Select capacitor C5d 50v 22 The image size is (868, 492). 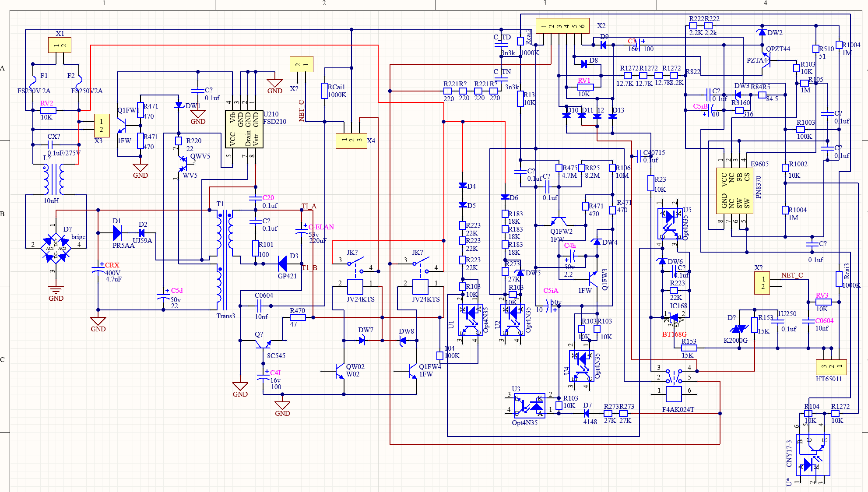coord(163,296)
